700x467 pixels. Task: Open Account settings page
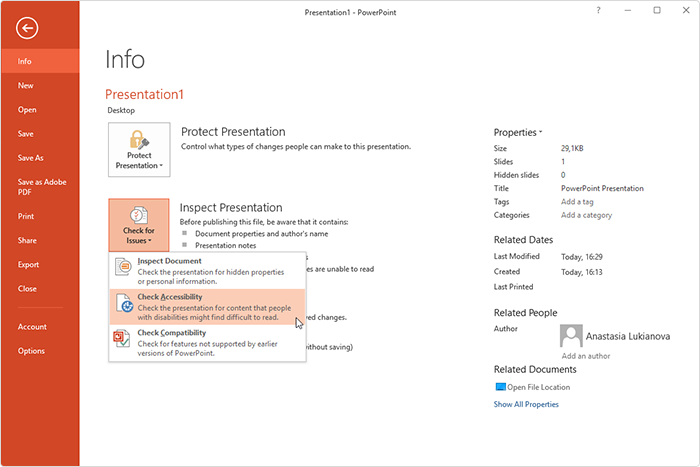(x=40, y=327)
